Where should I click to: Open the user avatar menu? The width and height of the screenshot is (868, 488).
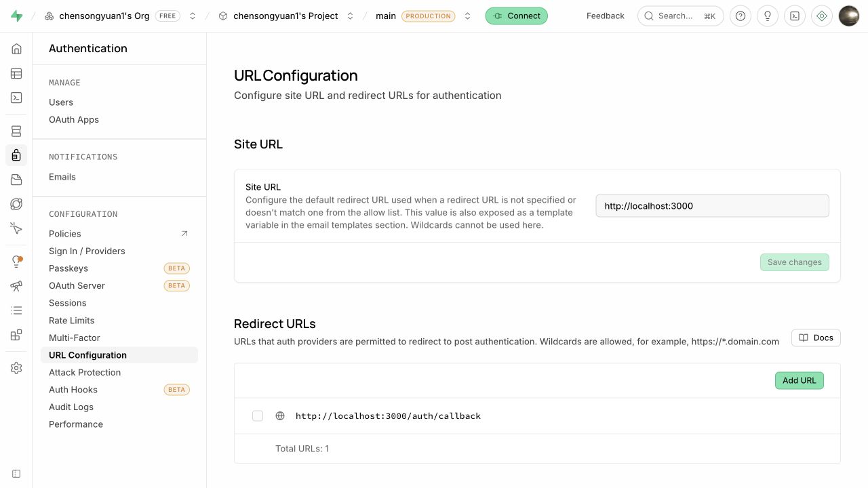coord(849,16)
